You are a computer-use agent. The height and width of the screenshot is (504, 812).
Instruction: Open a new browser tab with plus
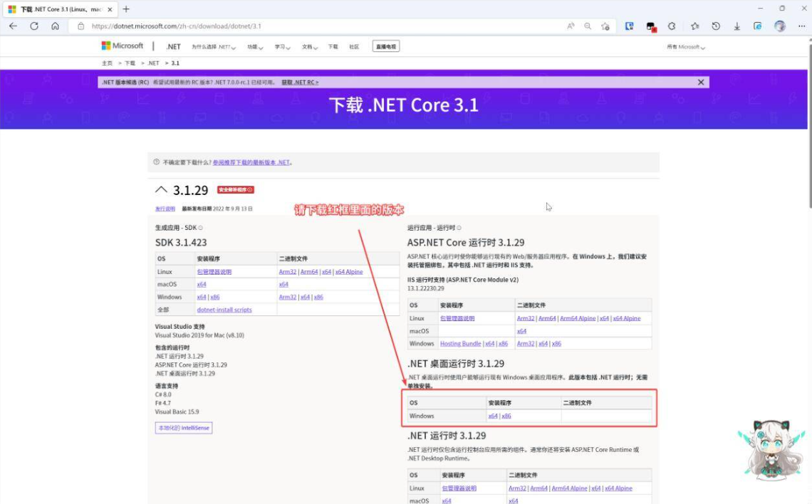[x=126, y=9]
